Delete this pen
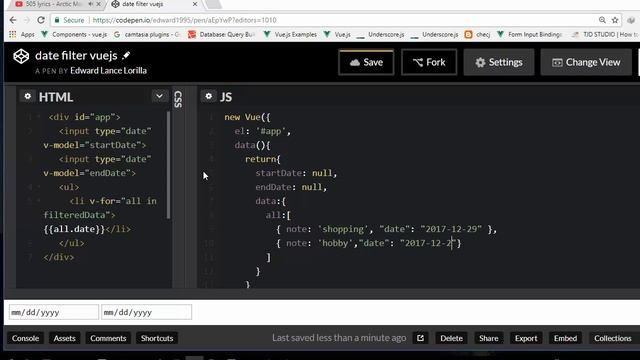This screenshot has height=360, width=640. tap(451, 338)
